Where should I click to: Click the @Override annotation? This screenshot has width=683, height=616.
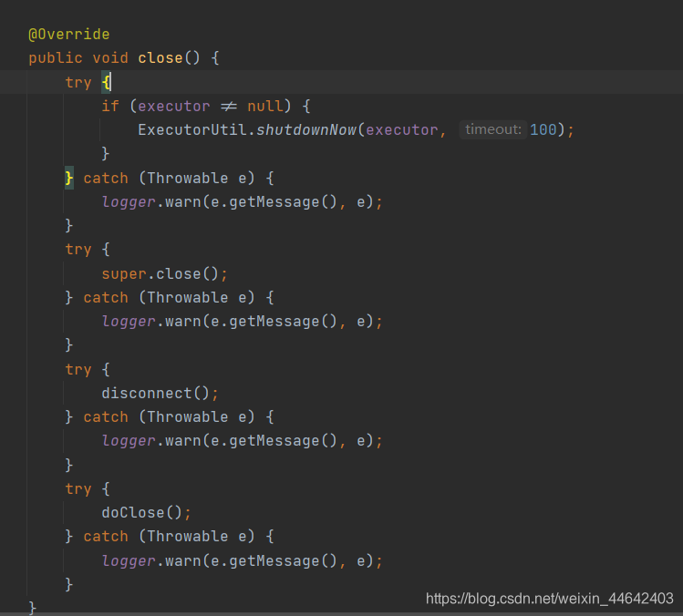68,34
